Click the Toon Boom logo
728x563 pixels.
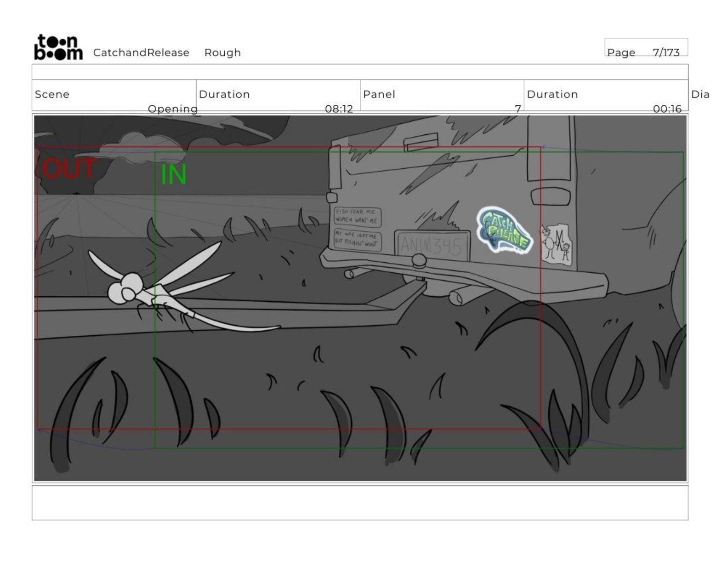point(58,47)
